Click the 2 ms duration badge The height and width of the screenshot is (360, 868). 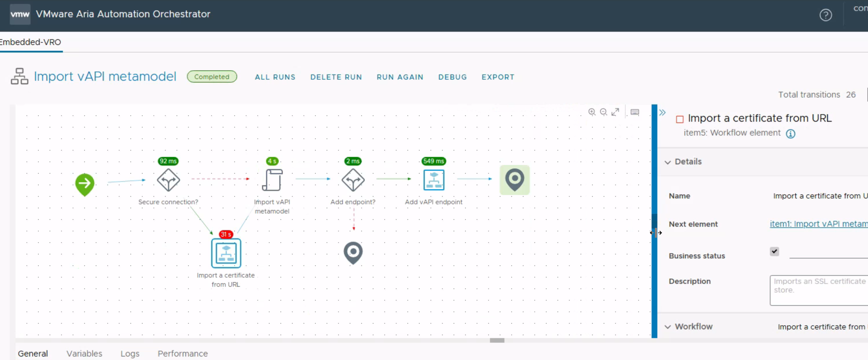pyautogui.click(x=353, y=161)
